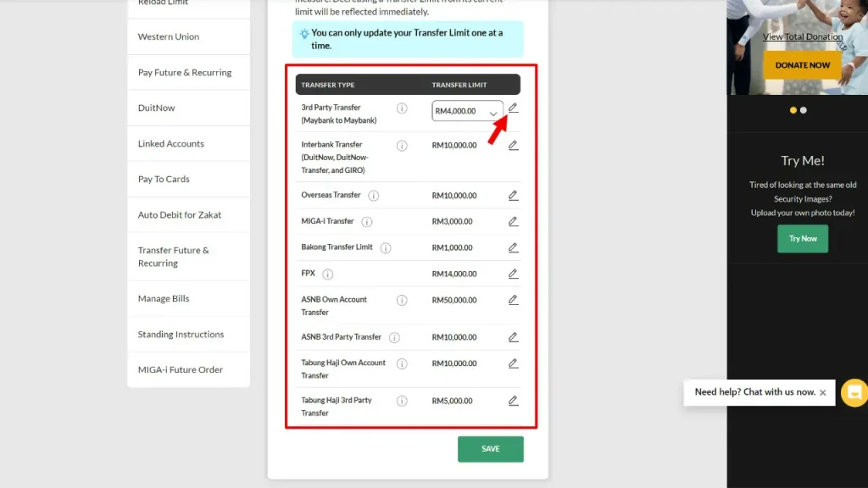
Task: Click edit pencil for Interbank Transfer
Action: [513, 145]
